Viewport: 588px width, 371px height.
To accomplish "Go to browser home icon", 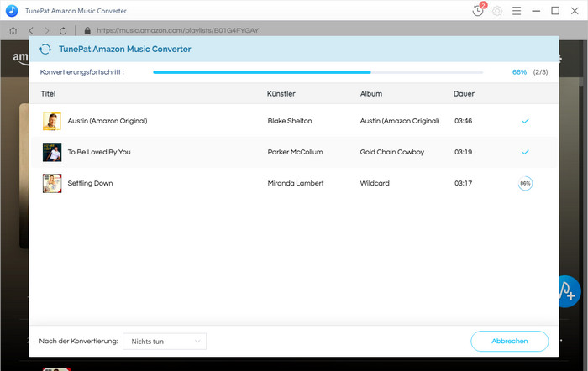I will (x=13, y=31).
